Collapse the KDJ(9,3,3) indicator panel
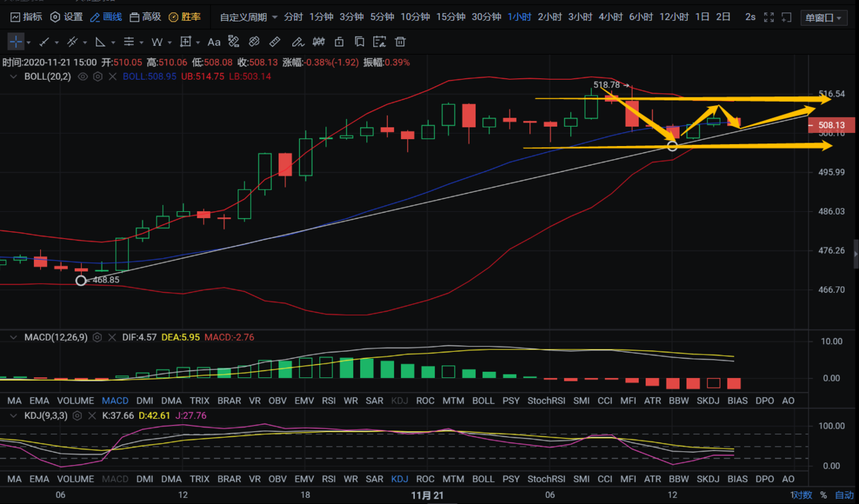The height and width of the screenshot is (504, 859). (13, 415)
